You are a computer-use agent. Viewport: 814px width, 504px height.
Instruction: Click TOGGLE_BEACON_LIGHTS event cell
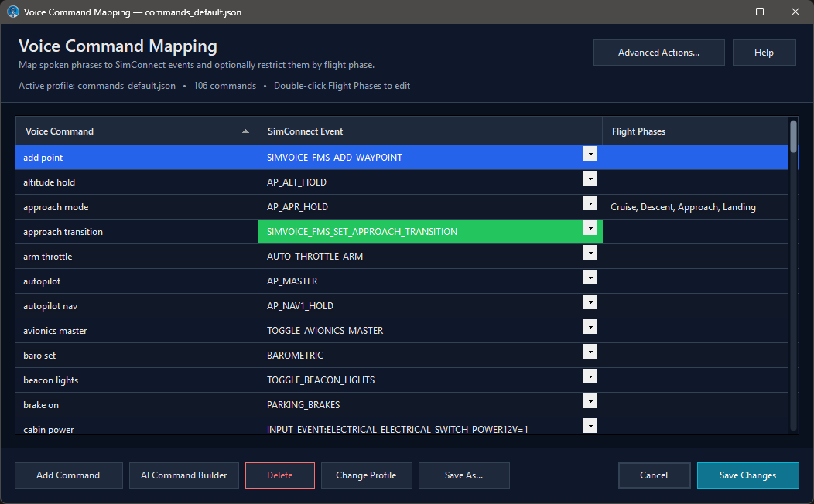click(430, 380)
